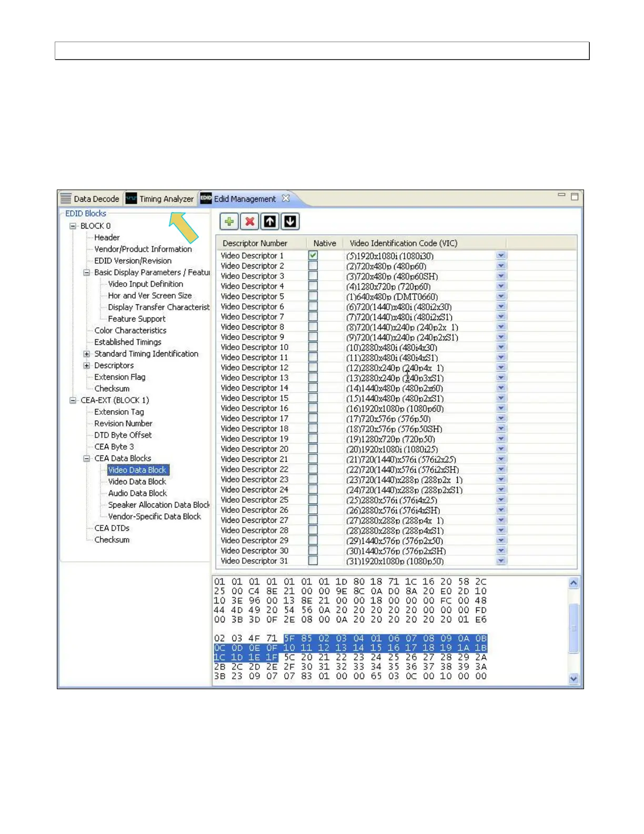Select Speaker Allocation Data Block item
This screenshot has width=644, height=834.
point(158,505)
